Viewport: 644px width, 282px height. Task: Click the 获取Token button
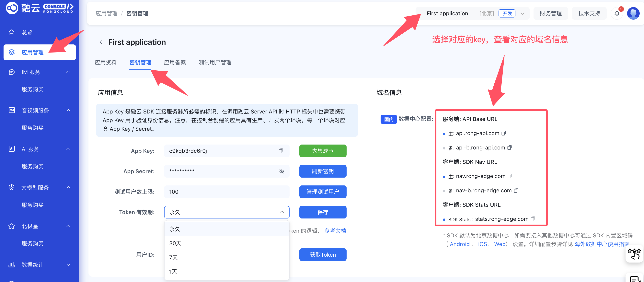tap(323, 255)
